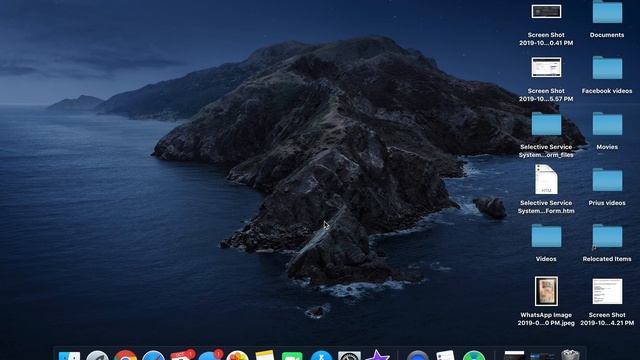This screenshot has height=360, width=640.
Task: Open Google Chrome from the Dock
Action: pyautogui.click(x=125, y=356)
